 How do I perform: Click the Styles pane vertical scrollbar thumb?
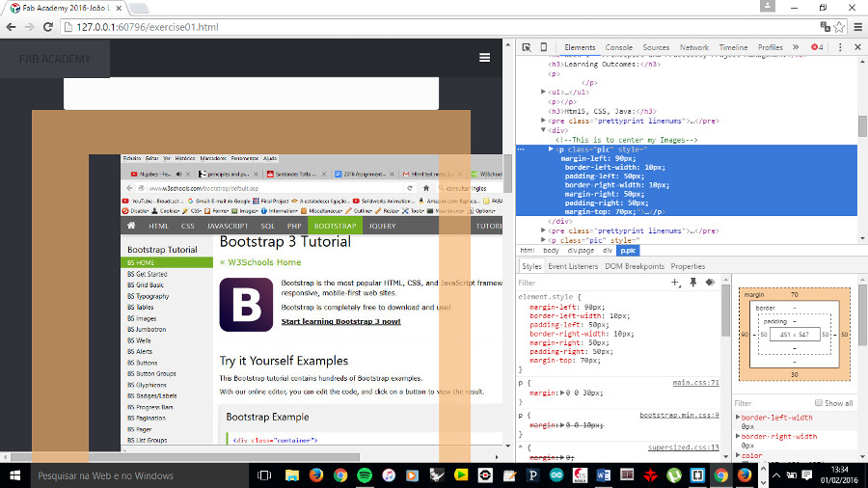(x=725, y=312)
